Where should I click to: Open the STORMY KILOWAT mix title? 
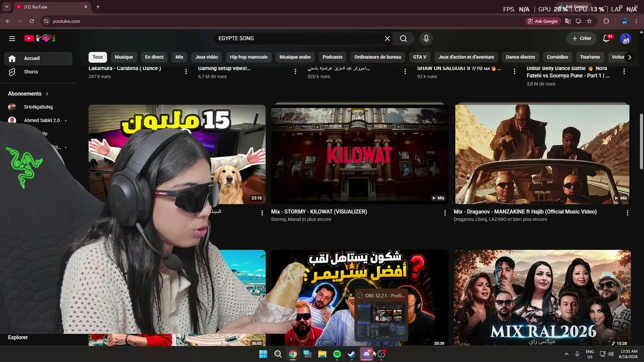coord(319,212)
